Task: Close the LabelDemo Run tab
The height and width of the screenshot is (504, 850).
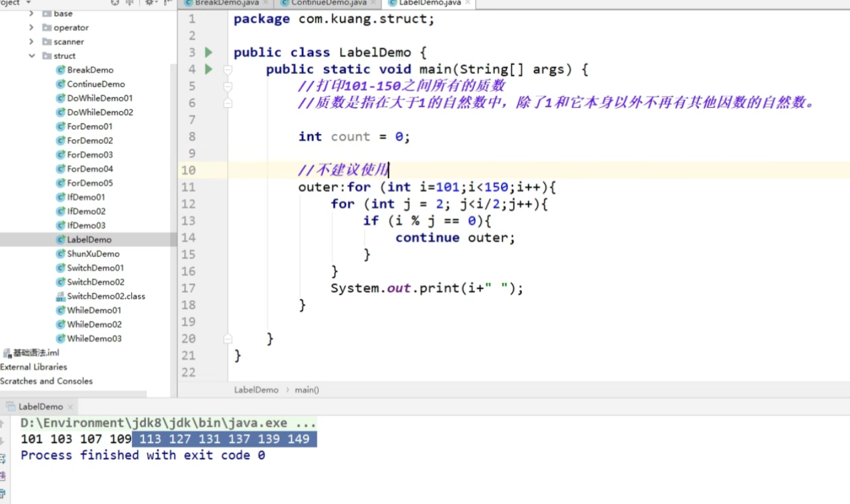Action: 70,407
